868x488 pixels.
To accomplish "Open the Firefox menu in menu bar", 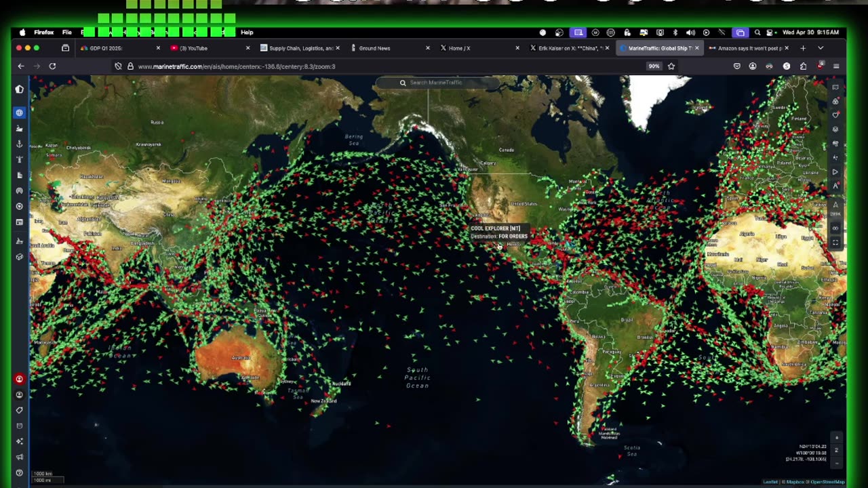I will pos(44,32).
